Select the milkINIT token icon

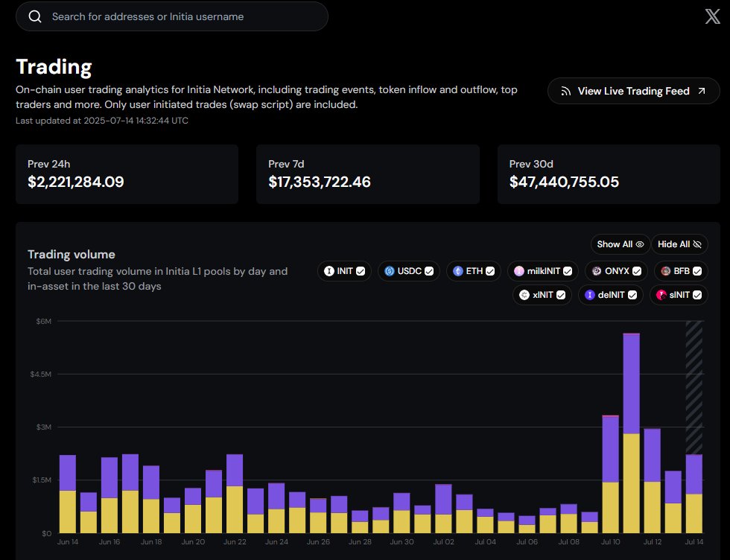520,271
